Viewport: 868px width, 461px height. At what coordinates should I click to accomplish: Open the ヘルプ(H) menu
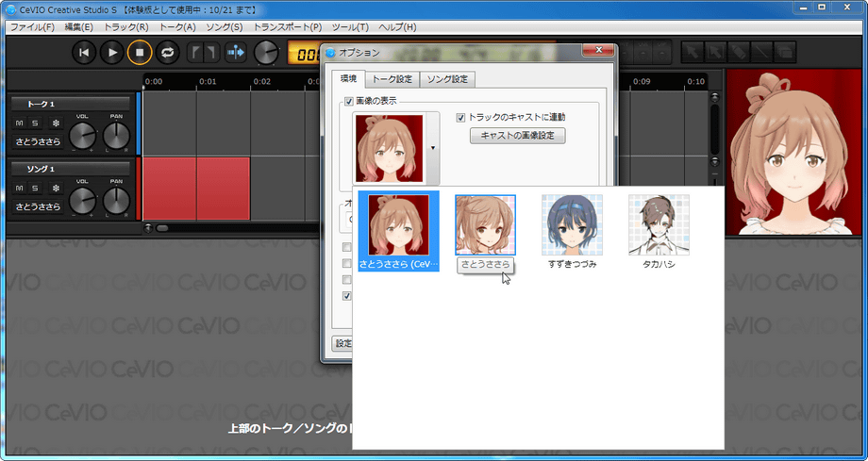point(397,26)
